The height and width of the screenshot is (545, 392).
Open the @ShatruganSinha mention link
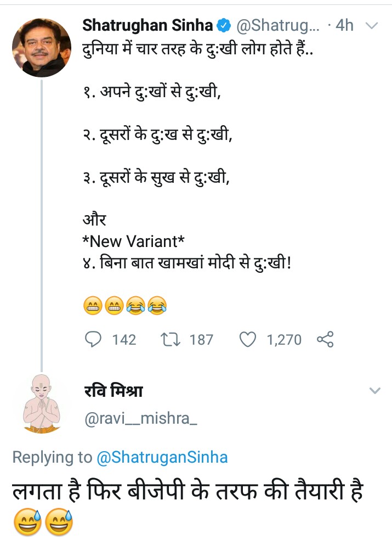point(162,457)
